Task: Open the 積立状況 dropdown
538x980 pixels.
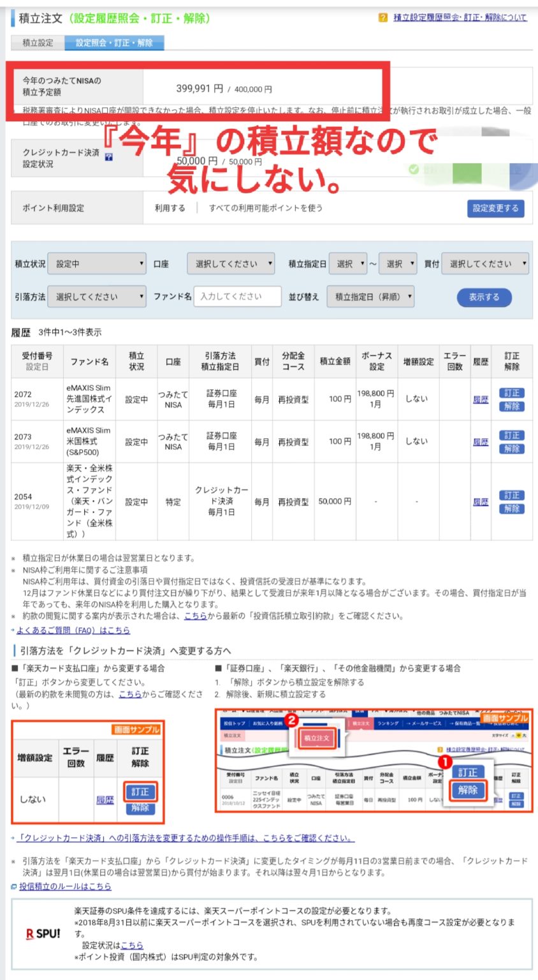Action: [x=98, y=264]
